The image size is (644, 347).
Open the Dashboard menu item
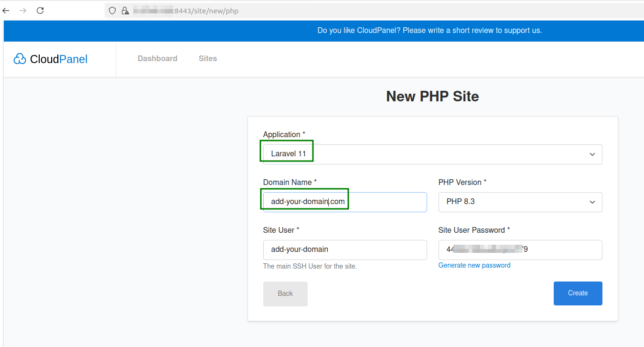[158, 58]
